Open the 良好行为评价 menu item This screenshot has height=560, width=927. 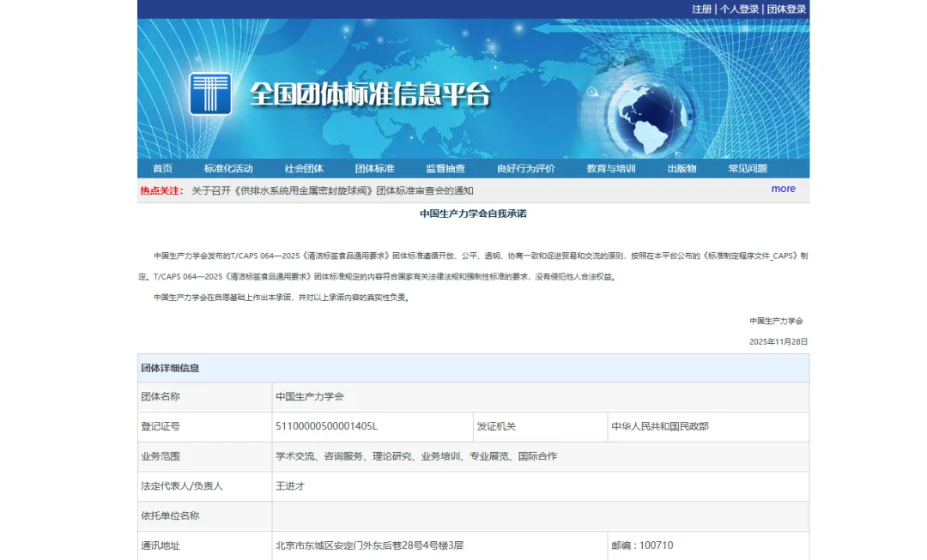[525, 169]
